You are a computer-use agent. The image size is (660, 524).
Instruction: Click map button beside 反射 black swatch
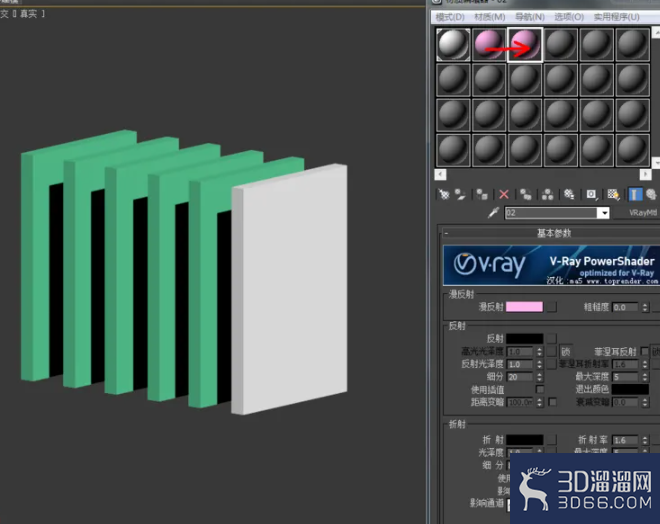coord(551,338)
